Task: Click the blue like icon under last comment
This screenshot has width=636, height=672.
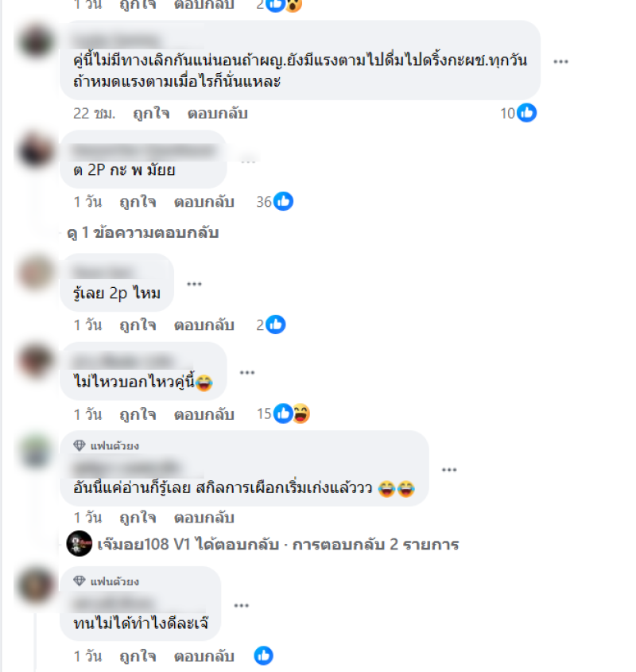Action: pos(263,656)
